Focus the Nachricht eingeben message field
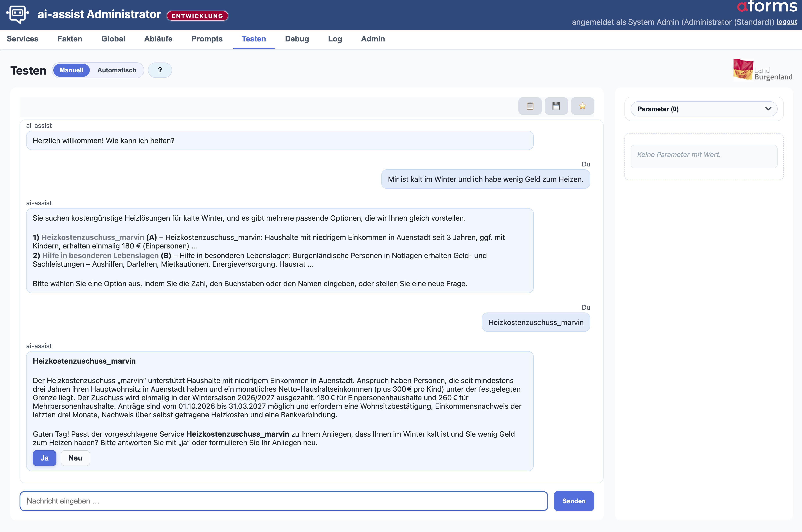 [284, 501]
